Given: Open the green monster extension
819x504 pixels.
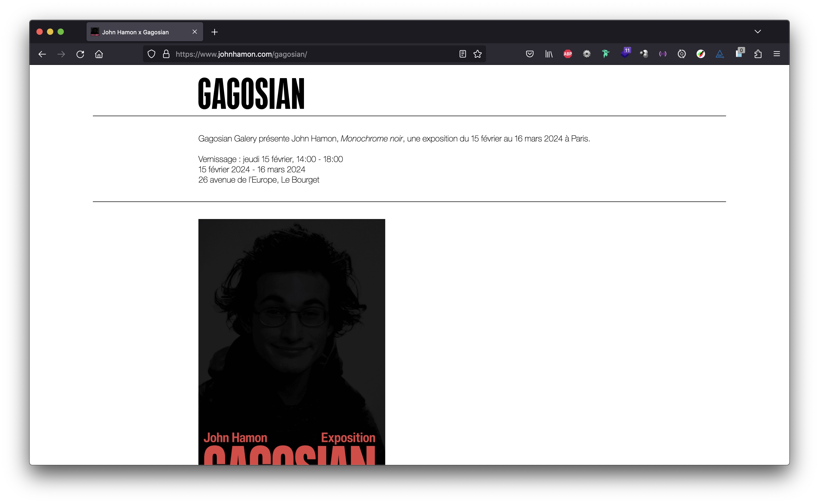Looking at the screenshot, I should coord(606,54).
